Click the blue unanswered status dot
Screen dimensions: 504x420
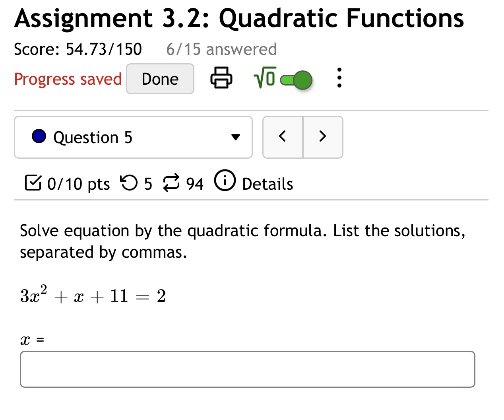(39, 136)
